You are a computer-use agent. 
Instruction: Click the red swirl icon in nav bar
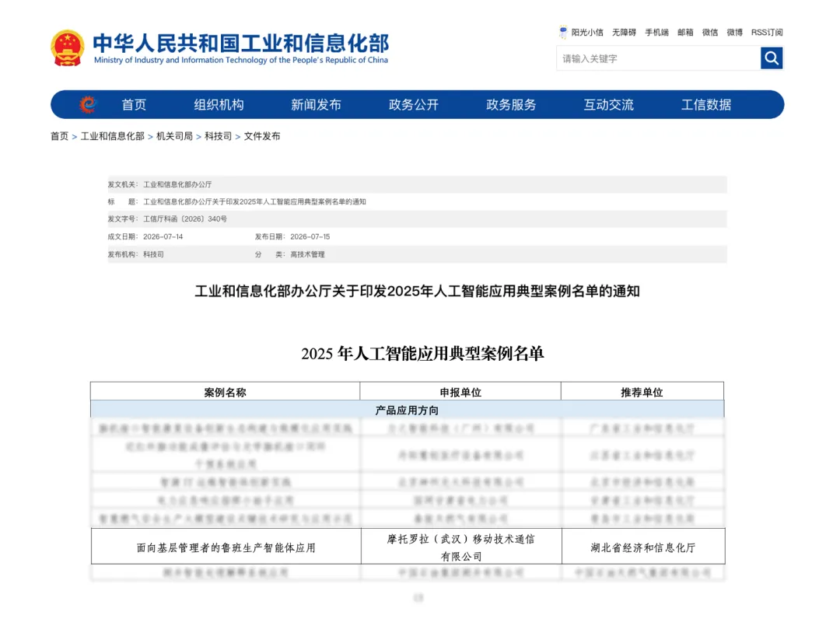pyautogui.click(x=88, y=104)
